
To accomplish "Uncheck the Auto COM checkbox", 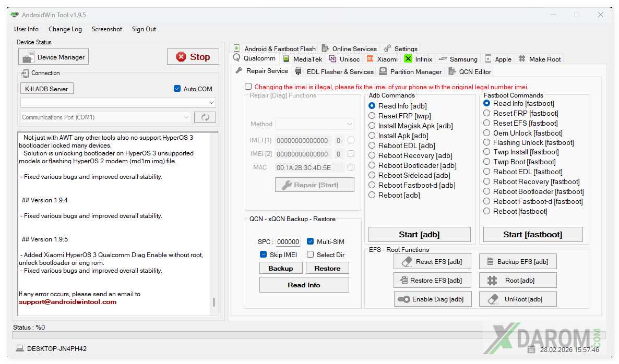I will (177, 89).
